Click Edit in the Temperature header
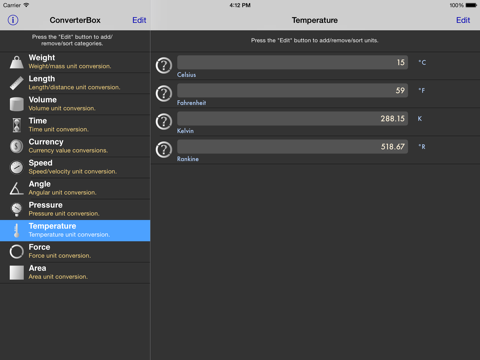The width and height of the screenshot is (480, 360). pyautogui.click(x=463, y=20)
